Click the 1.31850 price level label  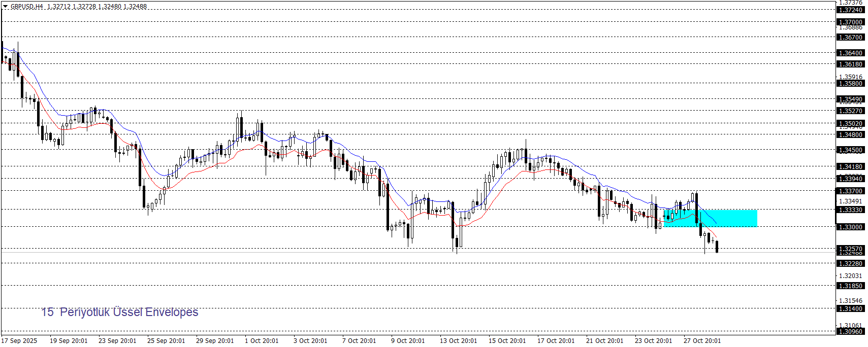(850, 286)
